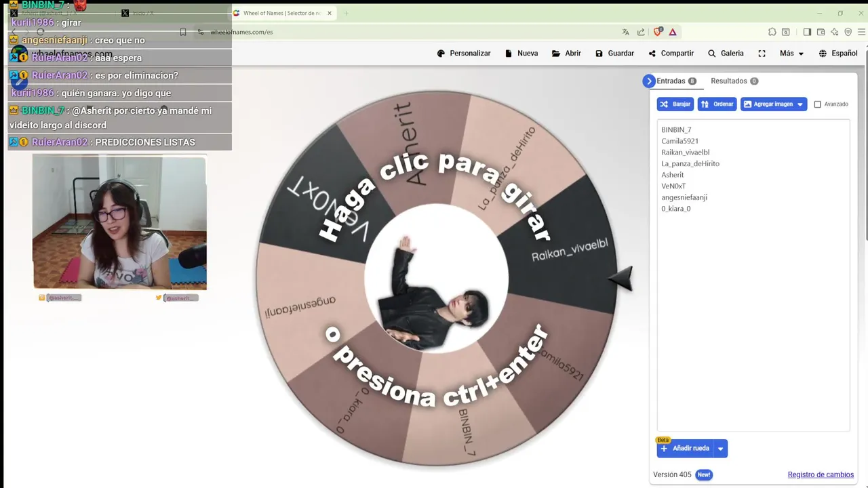
Task: Open the Registro de cambios link
Action: pos(821,474)
